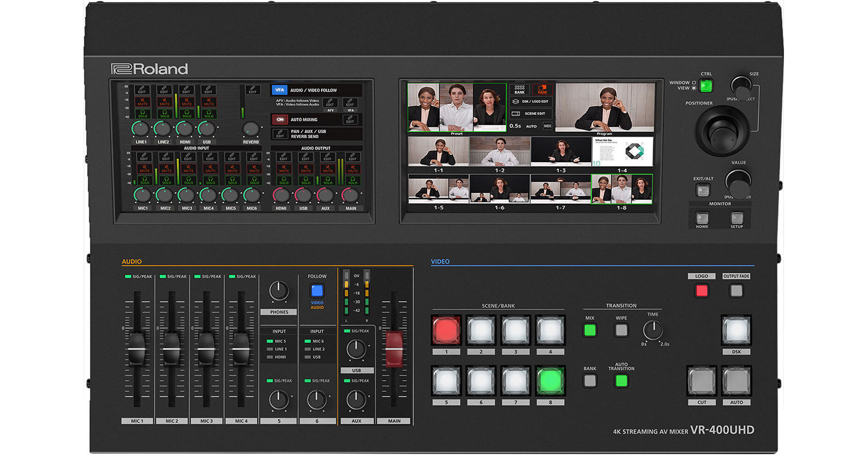
Task: Click the MIC 3 channel fader
Action: point(206,349)
